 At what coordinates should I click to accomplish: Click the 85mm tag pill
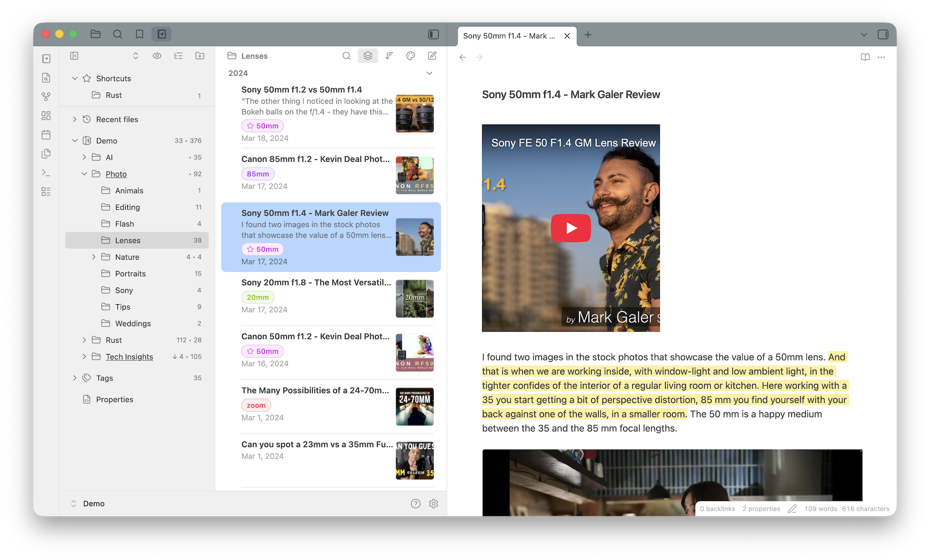pos(258,174)
